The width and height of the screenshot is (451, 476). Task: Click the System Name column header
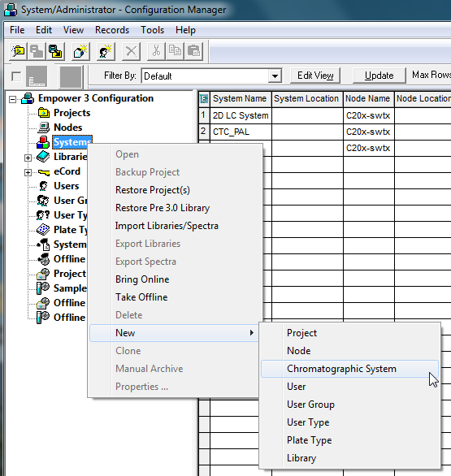(241, 99)
